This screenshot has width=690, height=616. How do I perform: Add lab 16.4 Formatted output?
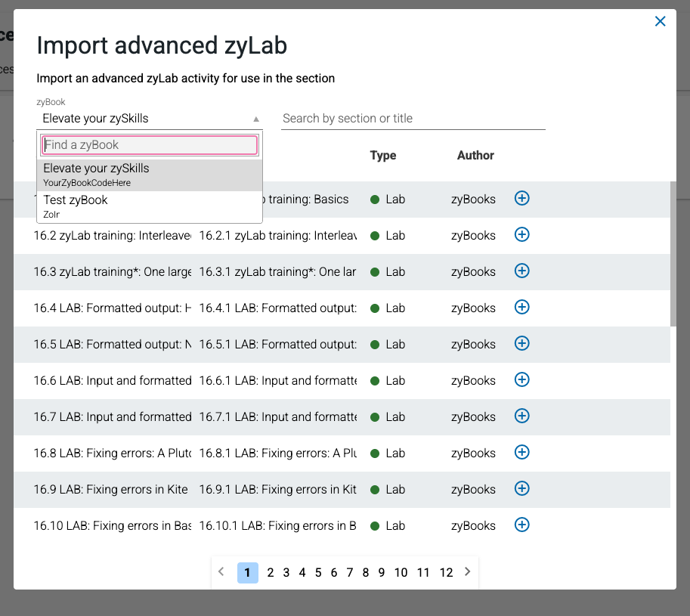pyautogui.click(x=522, y=307)
